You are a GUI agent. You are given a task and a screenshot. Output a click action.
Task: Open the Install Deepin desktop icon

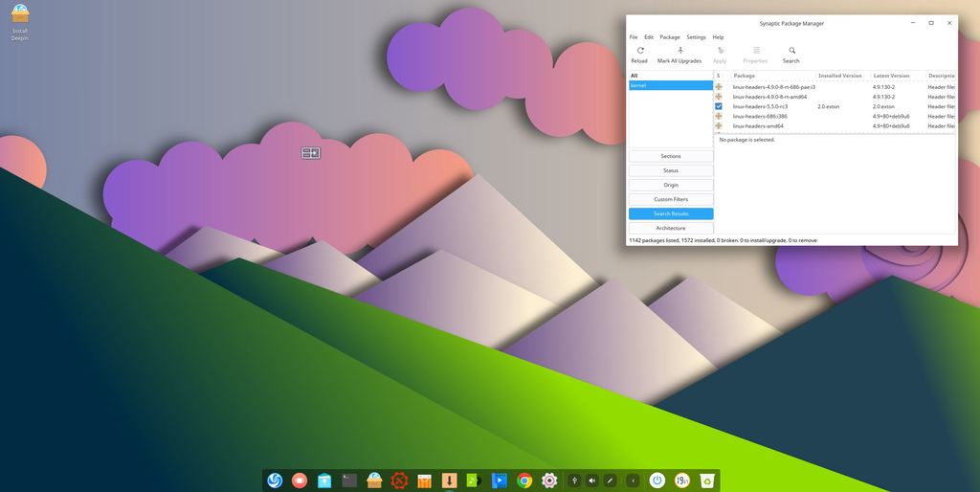point(20,19)
